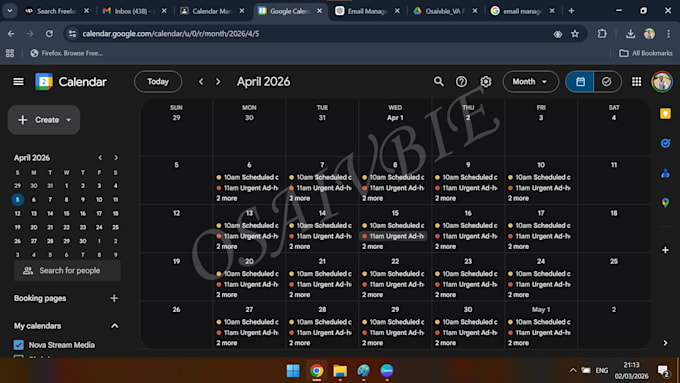Go to previous month in mini calendar
The width and height of the screenshot is (680, 383).
pyautogui.click(x=100, y=157)
